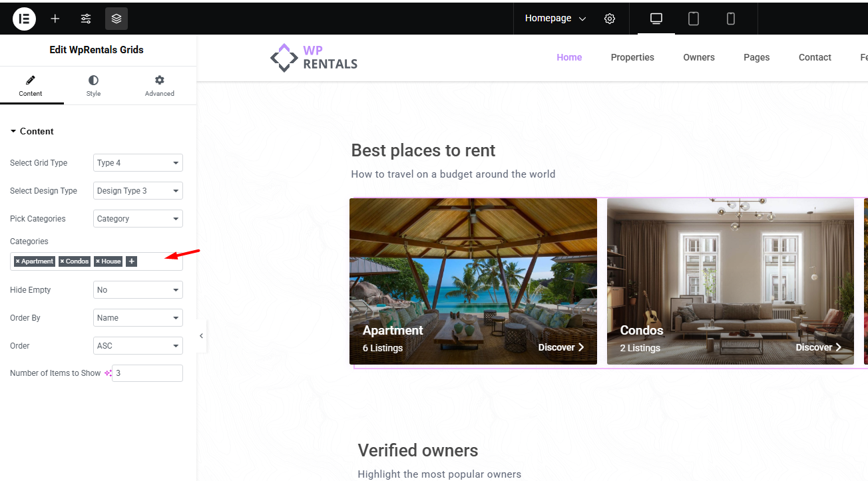The image size is (868, 481).
Task: Open Site Settings sliders icon
Action: [86, 19]
